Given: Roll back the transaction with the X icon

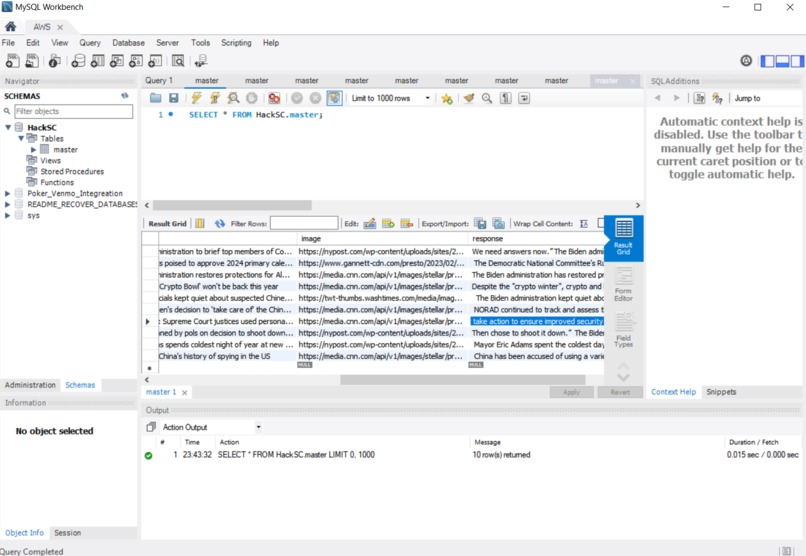Looking at the screenshot, I should tap(315, 98).
